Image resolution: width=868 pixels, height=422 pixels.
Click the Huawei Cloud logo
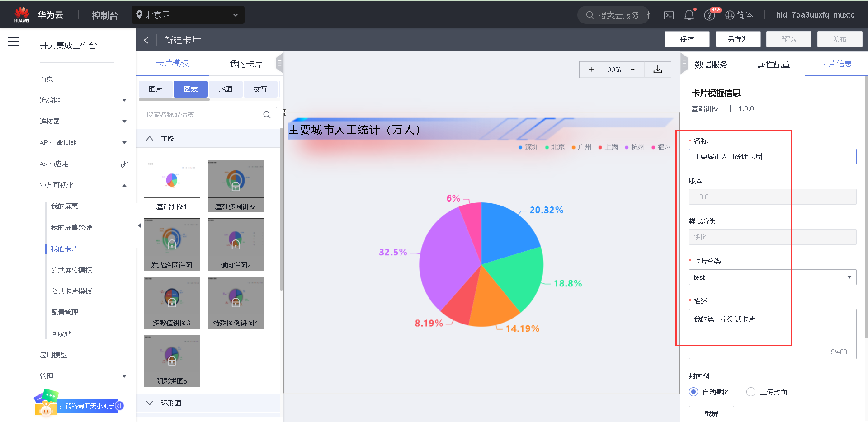(22, 14)
